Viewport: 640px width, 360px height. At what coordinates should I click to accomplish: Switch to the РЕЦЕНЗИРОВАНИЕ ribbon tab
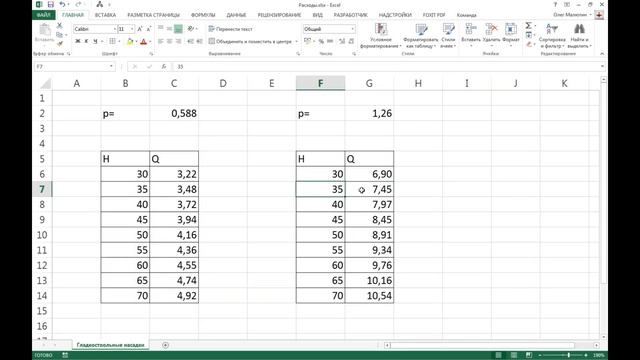[279, 15]
